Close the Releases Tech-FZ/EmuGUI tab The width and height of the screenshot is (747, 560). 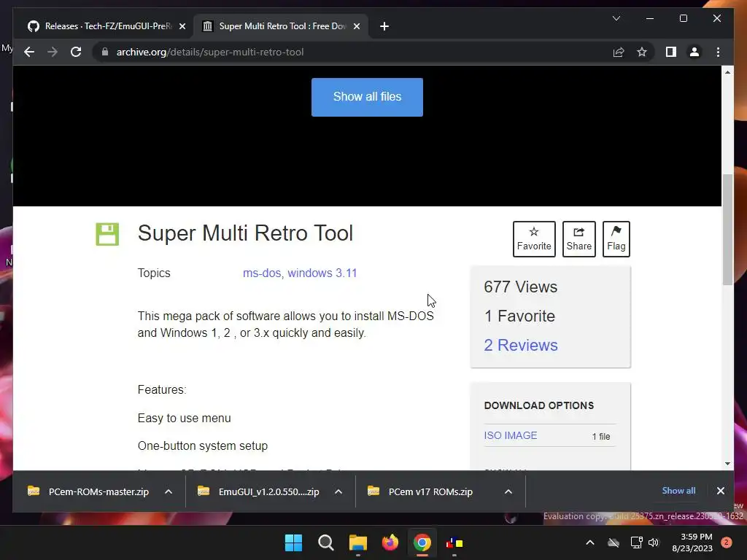pos(182,26)
